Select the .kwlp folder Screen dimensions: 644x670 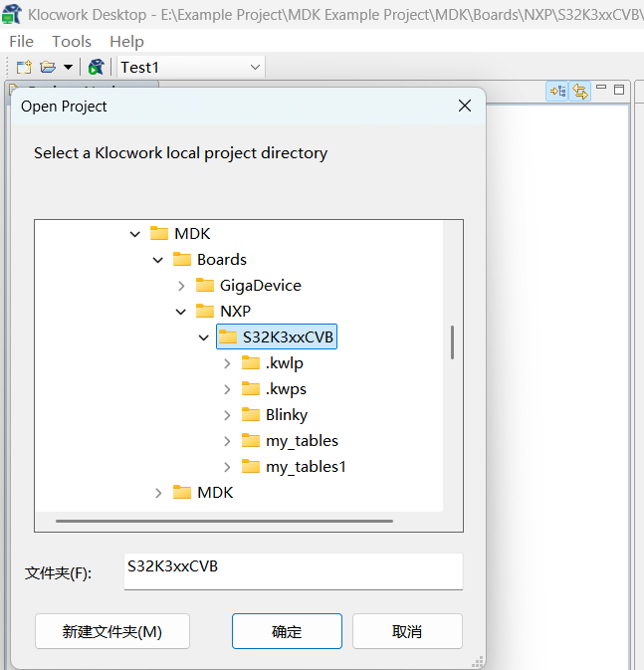[272, 363]
